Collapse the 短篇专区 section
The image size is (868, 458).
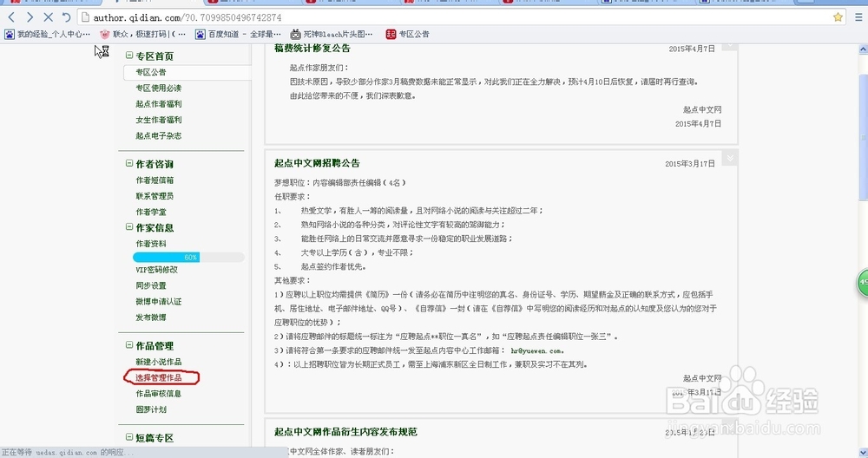pyautogui.click(x=129, y=437)
